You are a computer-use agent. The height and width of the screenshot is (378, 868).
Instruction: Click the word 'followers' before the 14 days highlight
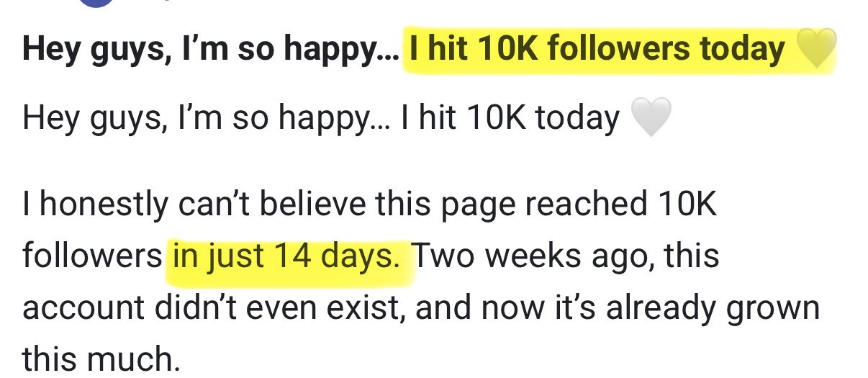click(93, 256)
